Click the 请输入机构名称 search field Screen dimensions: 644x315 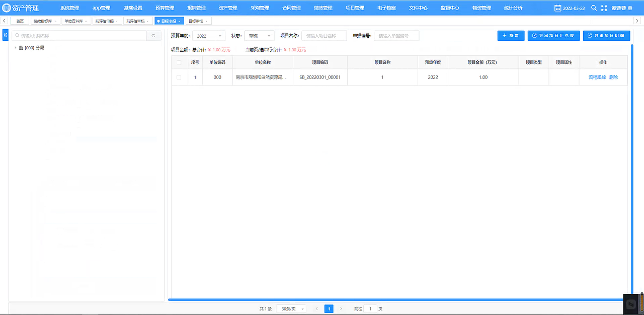pos(79,36)
